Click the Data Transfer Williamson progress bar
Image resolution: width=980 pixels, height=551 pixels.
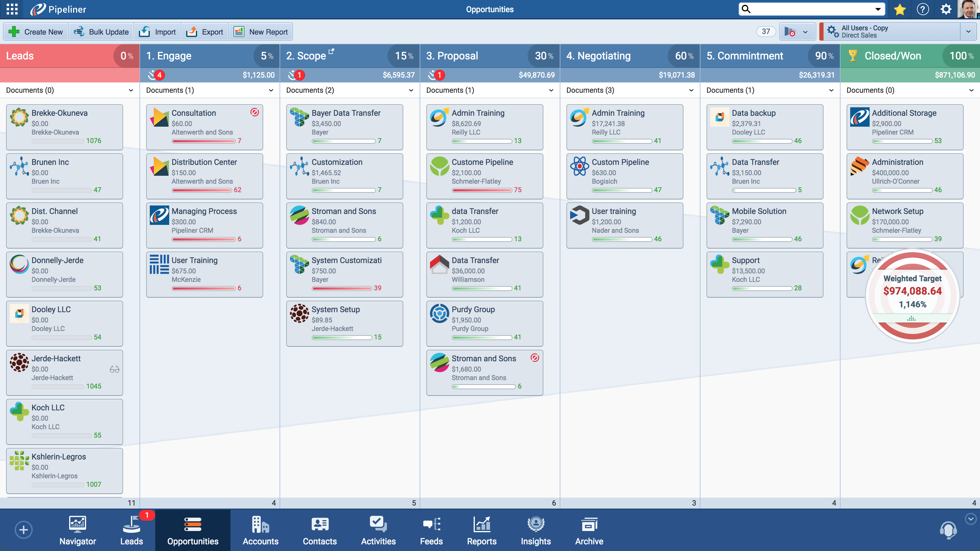[482, 289]
